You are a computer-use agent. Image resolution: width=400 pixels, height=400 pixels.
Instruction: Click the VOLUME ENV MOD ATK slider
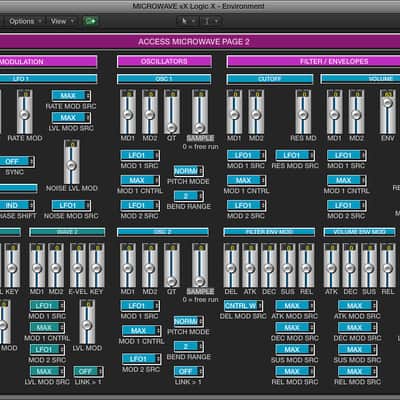coord(331,265)
